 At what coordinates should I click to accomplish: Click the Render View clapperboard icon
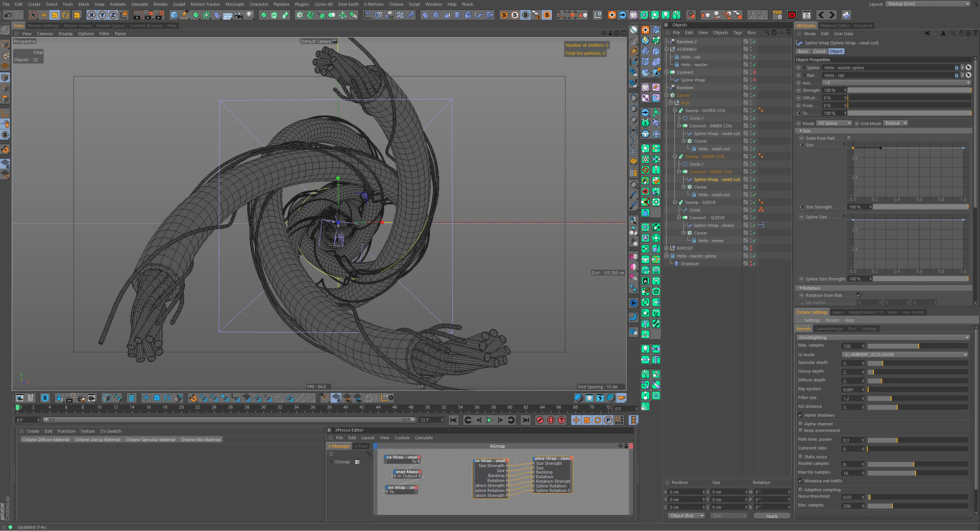coord(138,15)
